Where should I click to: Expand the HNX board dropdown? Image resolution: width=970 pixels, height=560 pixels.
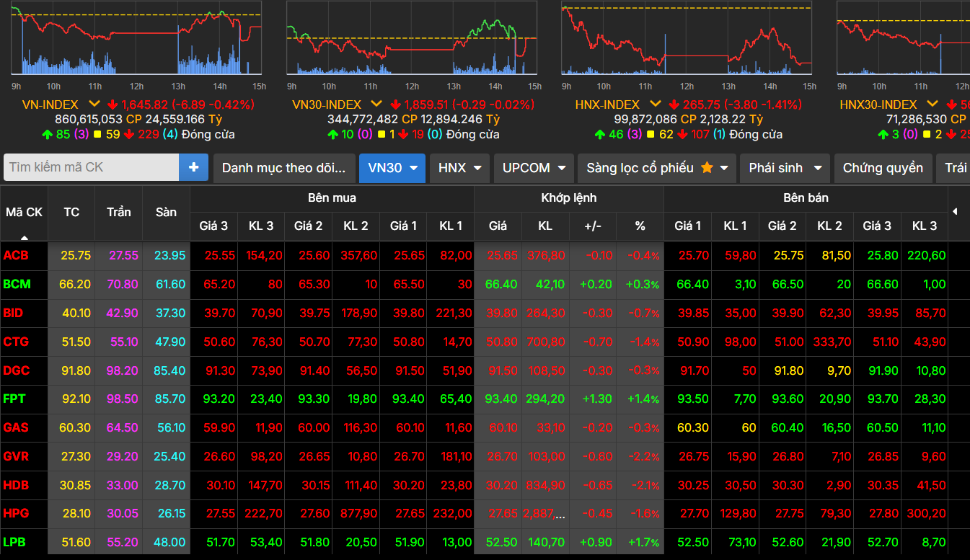tap(459, 168)
